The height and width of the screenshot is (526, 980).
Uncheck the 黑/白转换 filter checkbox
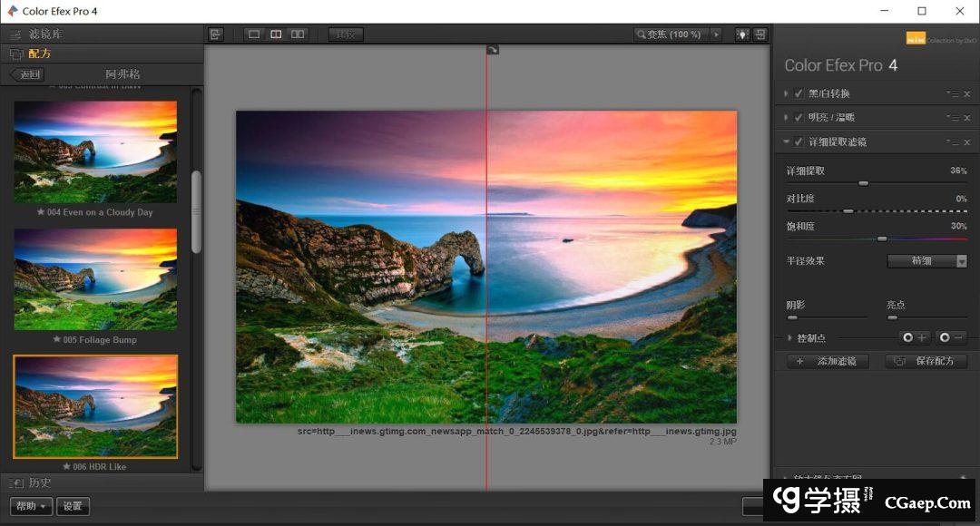[799, 93]
